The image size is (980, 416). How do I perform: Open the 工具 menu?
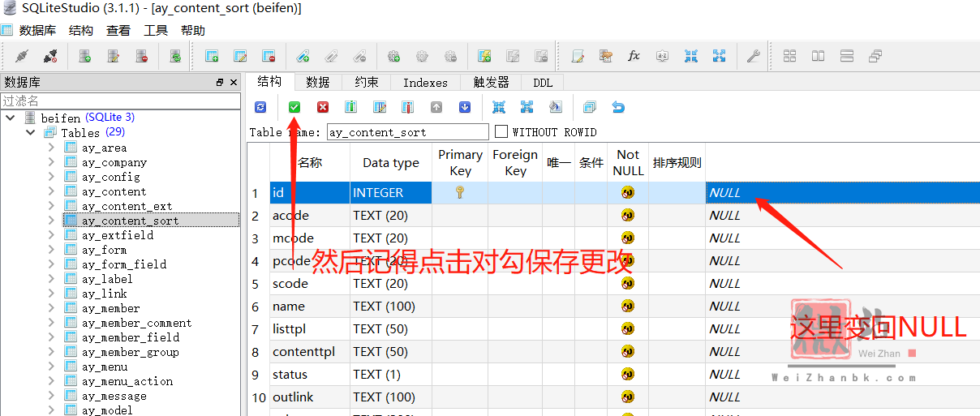[156, 31]
